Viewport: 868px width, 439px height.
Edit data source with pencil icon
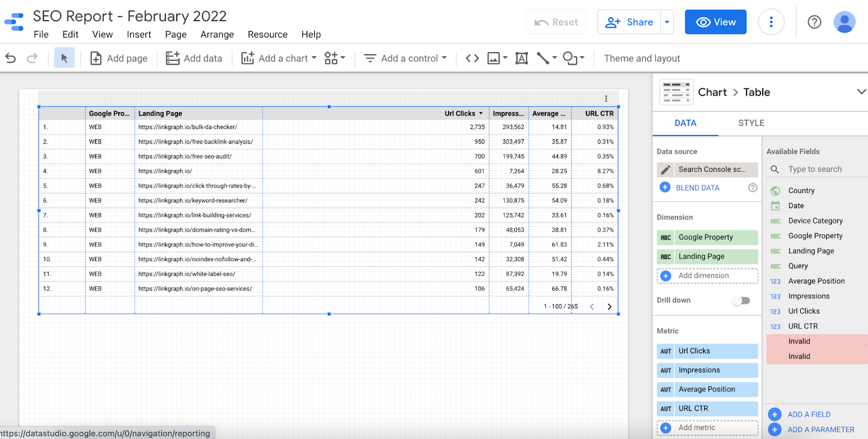point(666,170)
